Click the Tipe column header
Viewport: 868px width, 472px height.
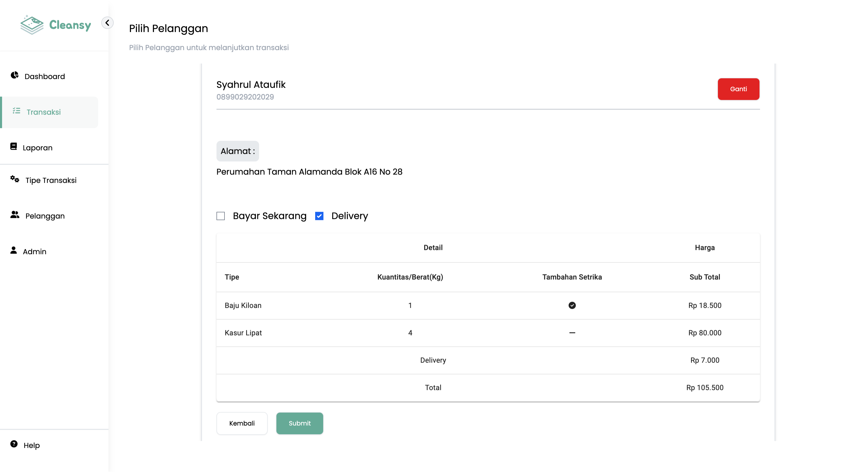[x=232, y=277]
